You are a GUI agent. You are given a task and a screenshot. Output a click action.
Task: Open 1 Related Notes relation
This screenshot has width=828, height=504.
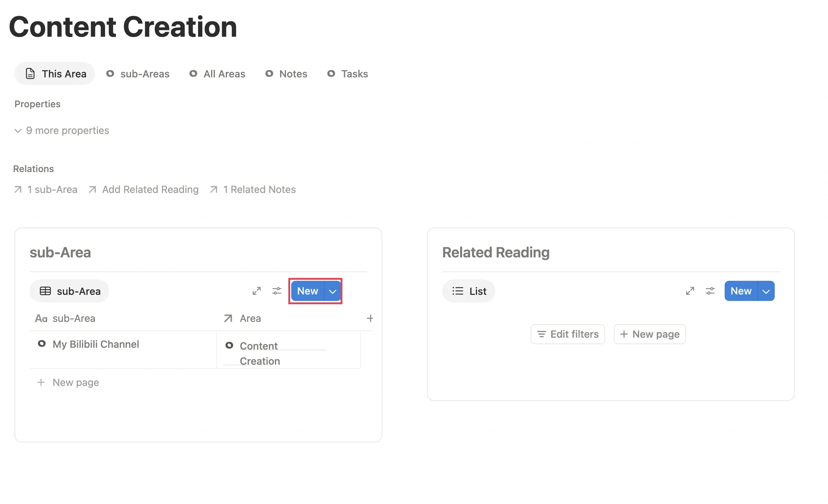253,189
